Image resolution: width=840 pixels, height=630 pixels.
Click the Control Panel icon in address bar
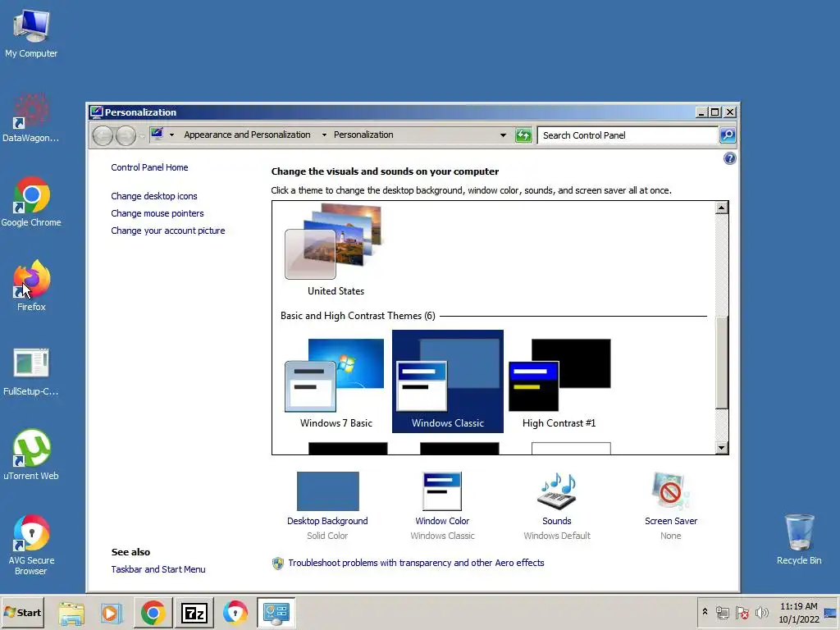(157, 134)
